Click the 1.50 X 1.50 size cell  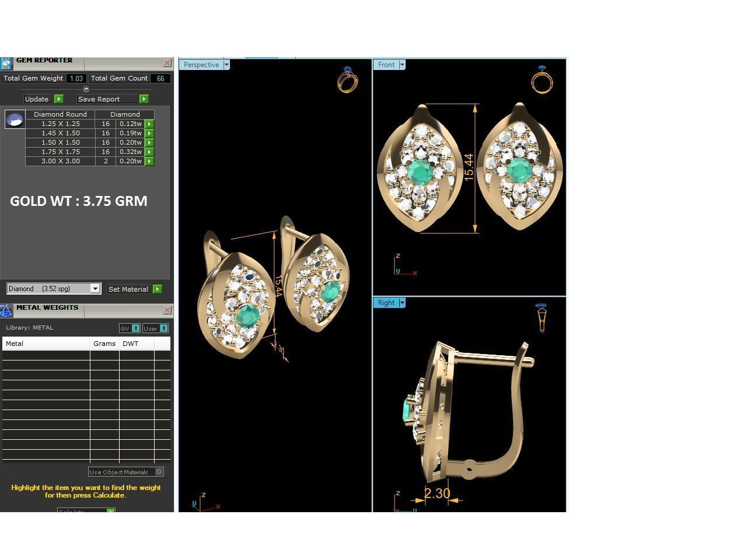click(61, 142)
